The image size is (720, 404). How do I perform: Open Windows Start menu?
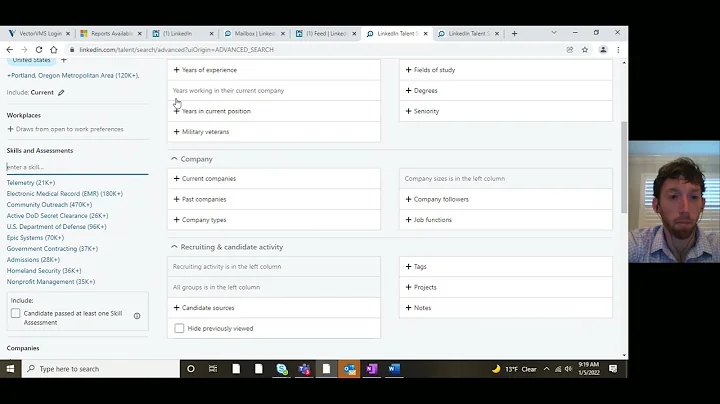pyautogui.click(x=10, y=369)
